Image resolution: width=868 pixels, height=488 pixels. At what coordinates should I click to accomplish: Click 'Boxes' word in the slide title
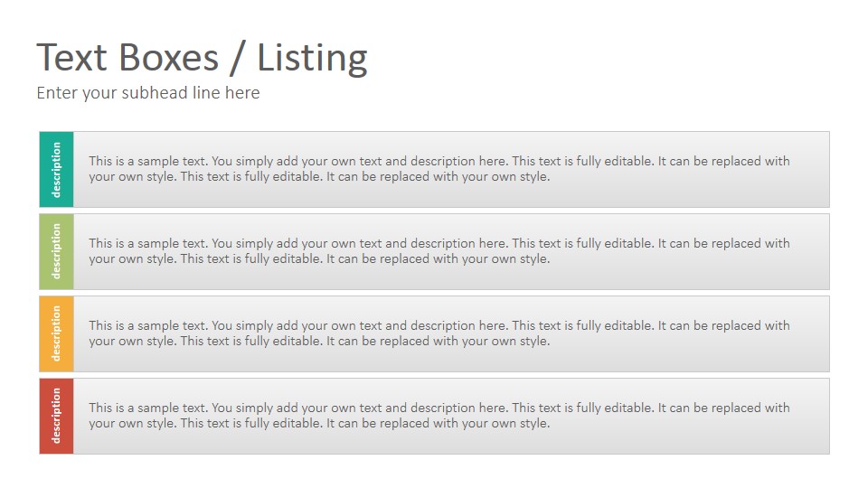(x=169, y=58)
